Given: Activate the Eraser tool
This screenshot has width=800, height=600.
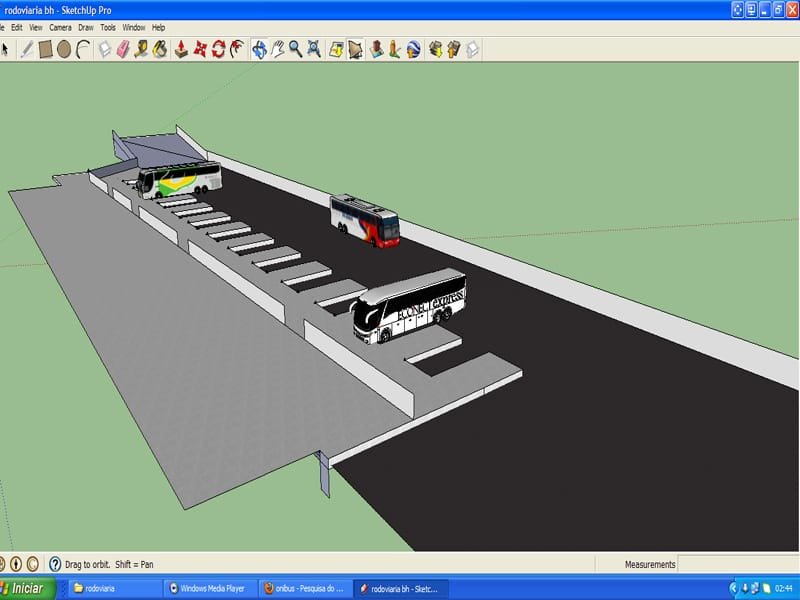Looking at the screenshot, I should [123, 49].
